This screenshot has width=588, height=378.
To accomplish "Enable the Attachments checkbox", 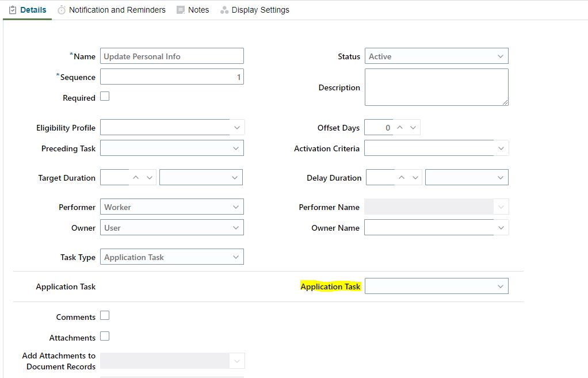I will pos(105,337).
